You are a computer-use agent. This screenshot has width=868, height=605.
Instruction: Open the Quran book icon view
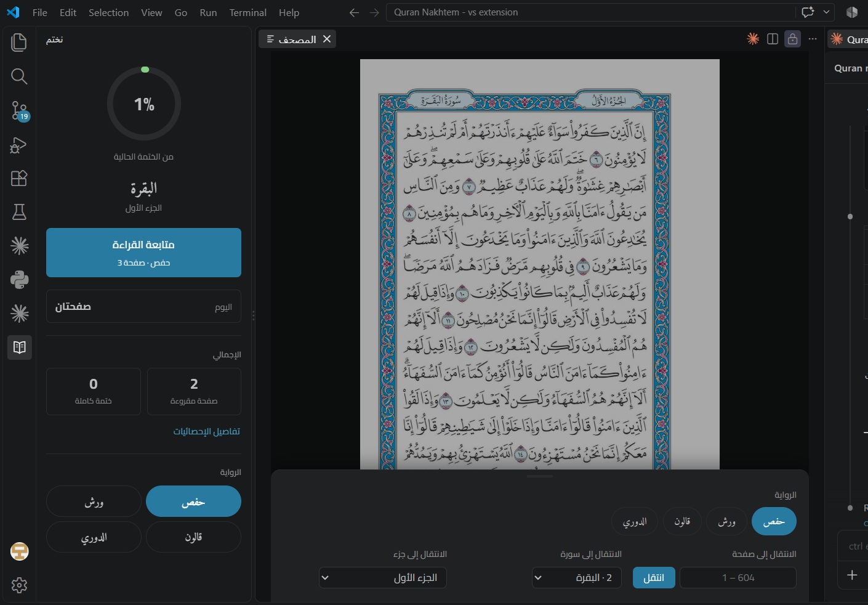[19, 347]
